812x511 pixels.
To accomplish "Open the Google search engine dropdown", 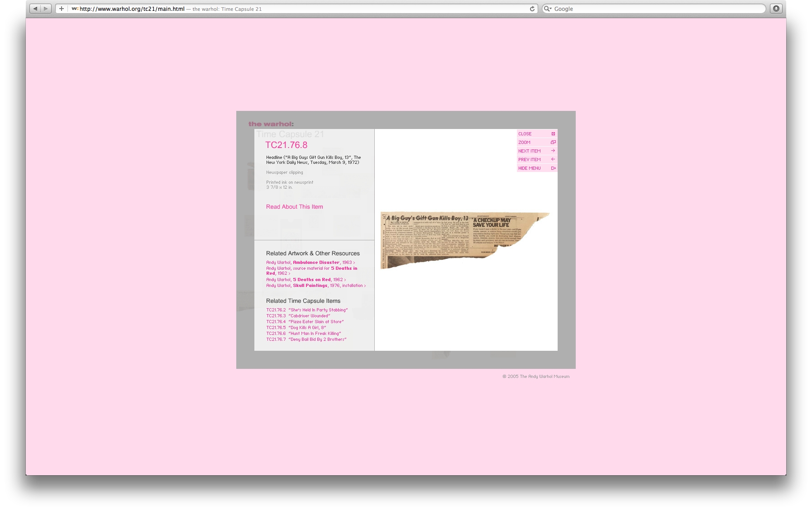I will (548, 8).
